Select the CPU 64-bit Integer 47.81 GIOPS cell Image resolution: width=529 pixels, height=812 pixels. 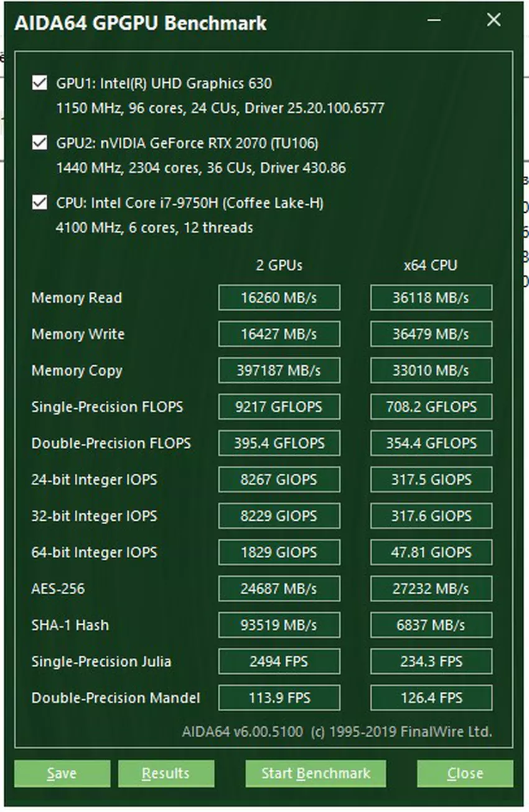point(431,553)
